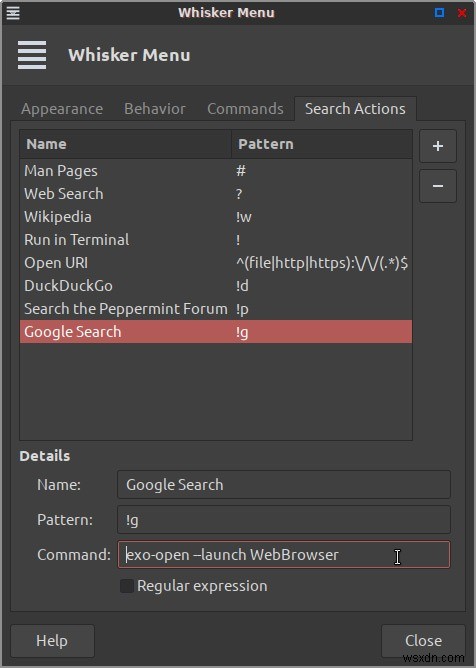
Task: Click the Whisker Menu header logo icon
Action: pyautogui.click(x=32, y=55)
